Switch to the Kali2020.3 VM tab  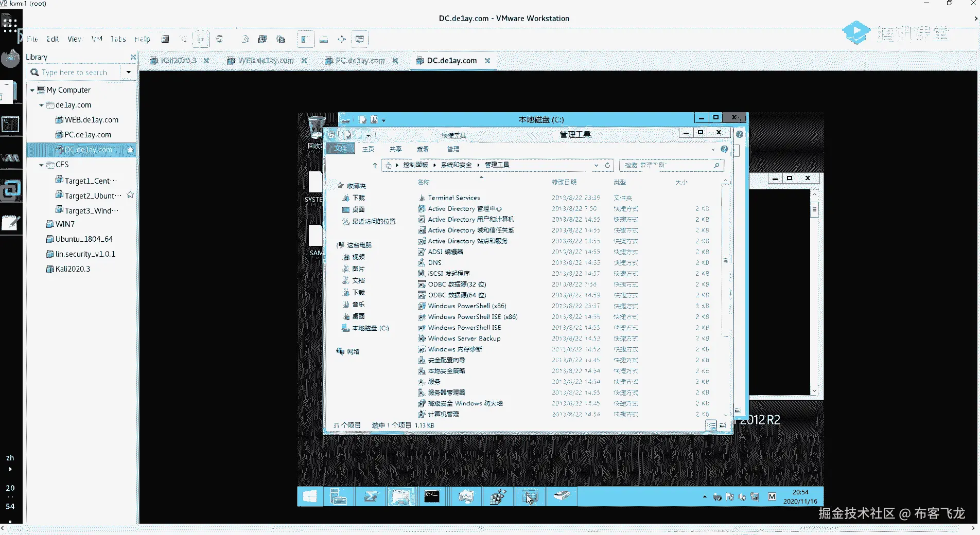pyautogui.click(x=178, y=61)
